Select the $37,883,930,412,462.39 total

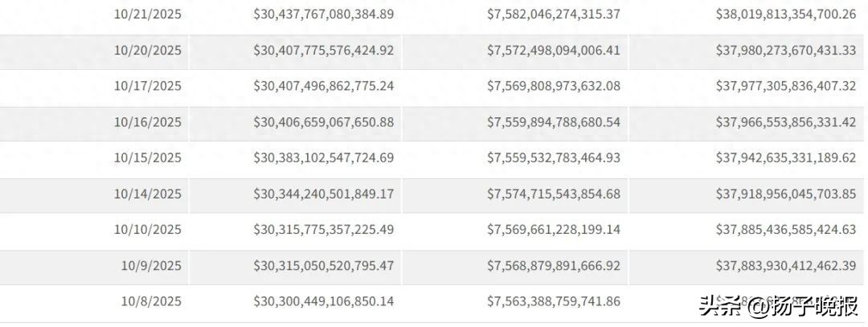pos(785,265)
